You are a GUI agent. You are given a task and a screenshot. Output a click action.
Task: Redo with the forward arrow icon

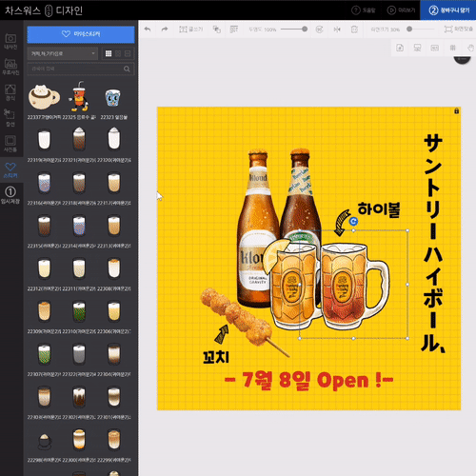coord(165,30)
